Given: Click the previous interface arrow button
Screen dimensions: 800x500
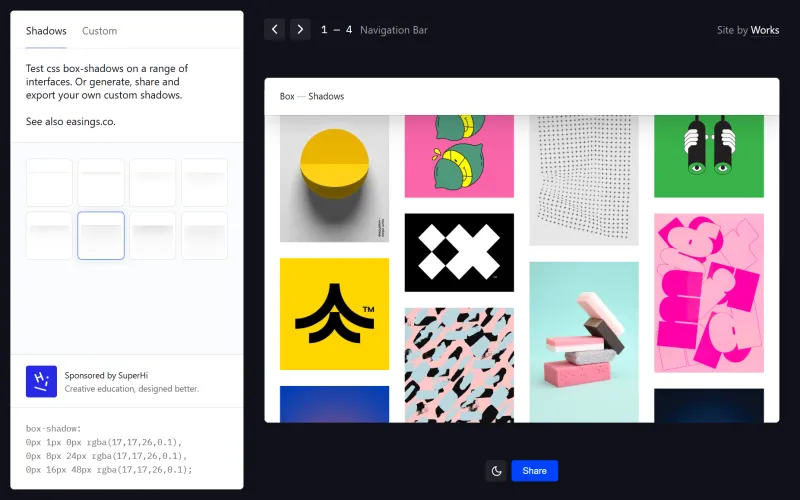Looking at the screenshot, I should click(x=275, y=30).
